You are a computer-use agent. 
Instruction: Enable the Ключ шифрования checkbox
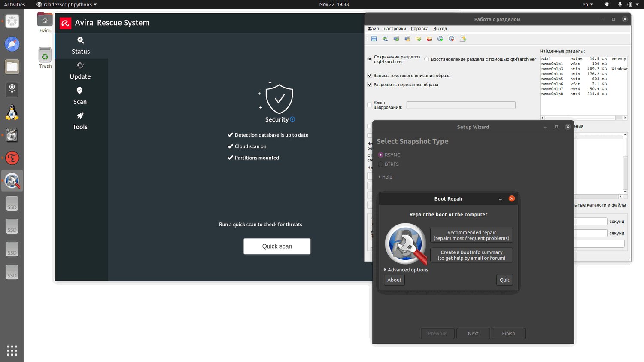pos(370,105)
